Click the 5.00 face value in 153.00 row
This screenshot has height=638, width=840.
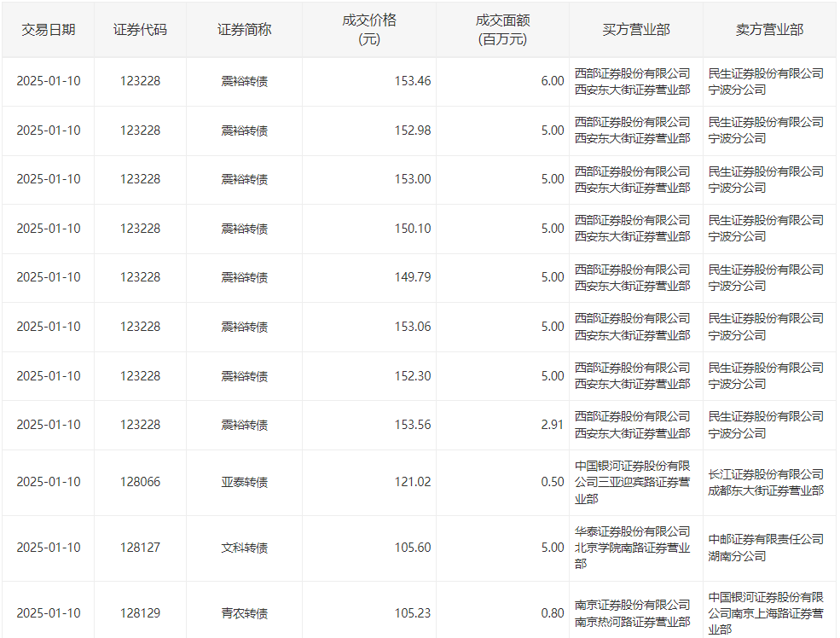click(553, 179)
